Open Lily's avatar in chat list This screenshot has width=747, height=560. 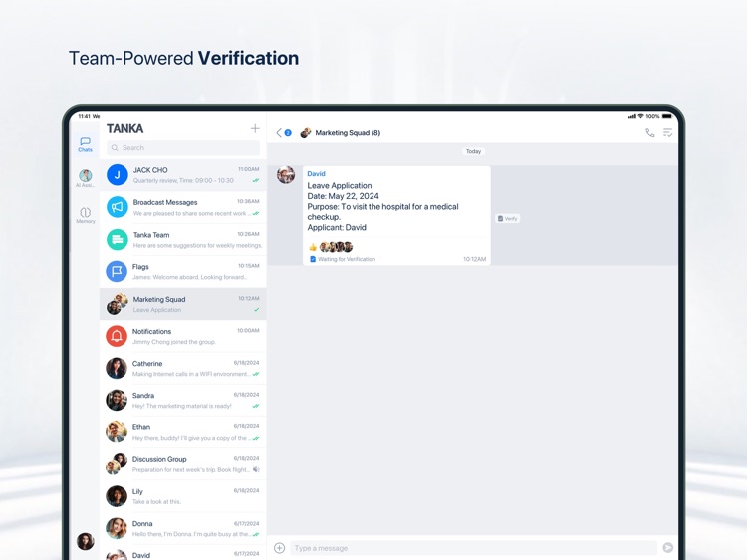pyautogui.click(x=117, y=496)
